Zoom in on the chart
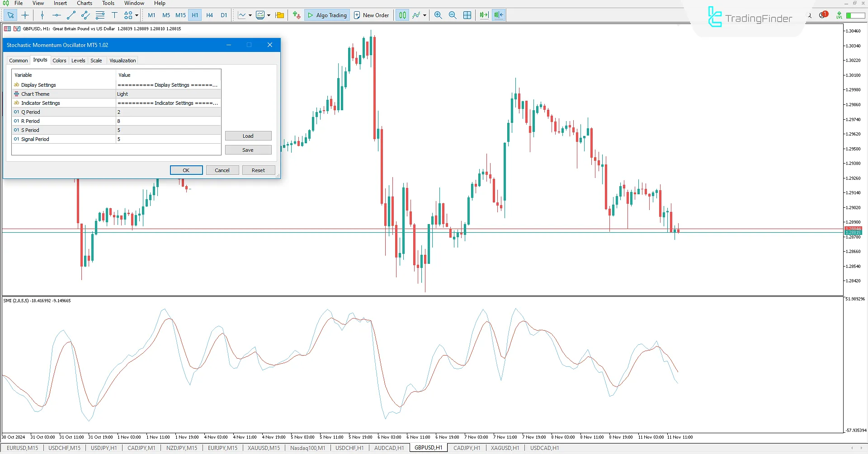The image size is (868, 454). 438,15
